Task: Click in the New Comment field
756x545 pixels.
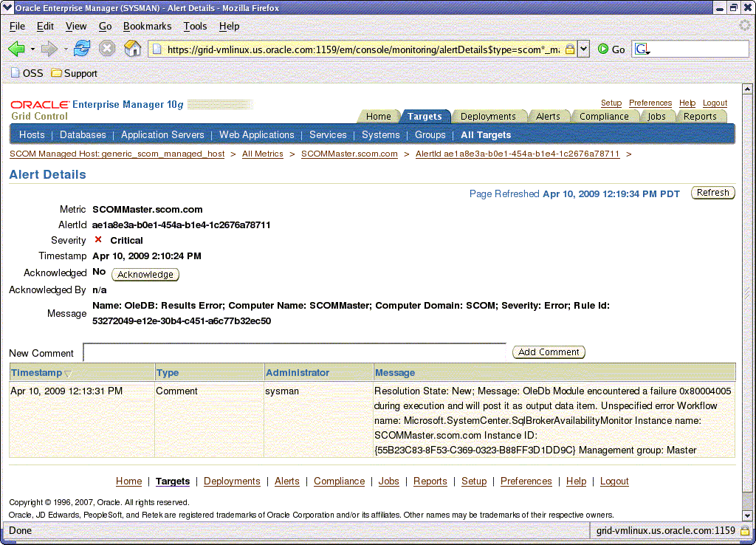Action: pyautogui.click(x=295, y=352)
